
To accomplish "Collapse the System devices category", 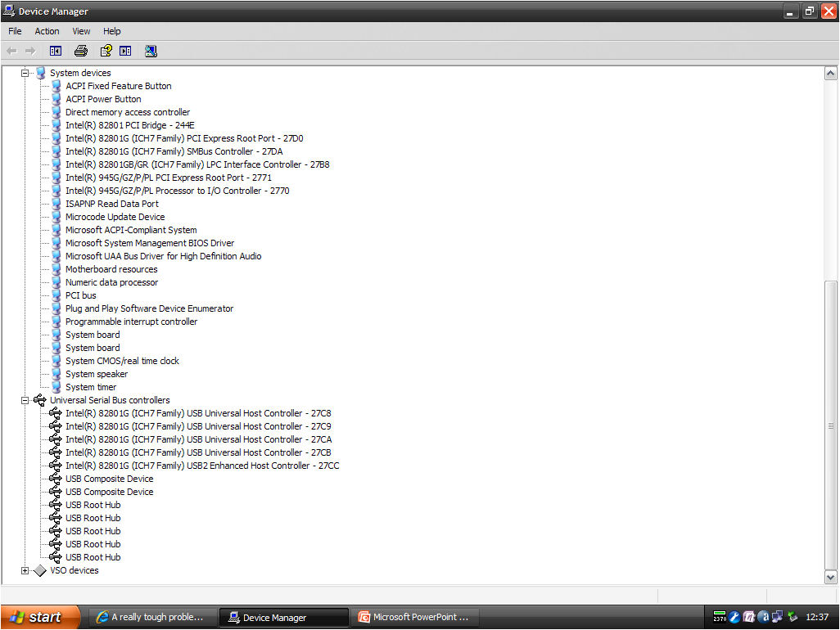I will pyautogui.click(x=25, y=73).
